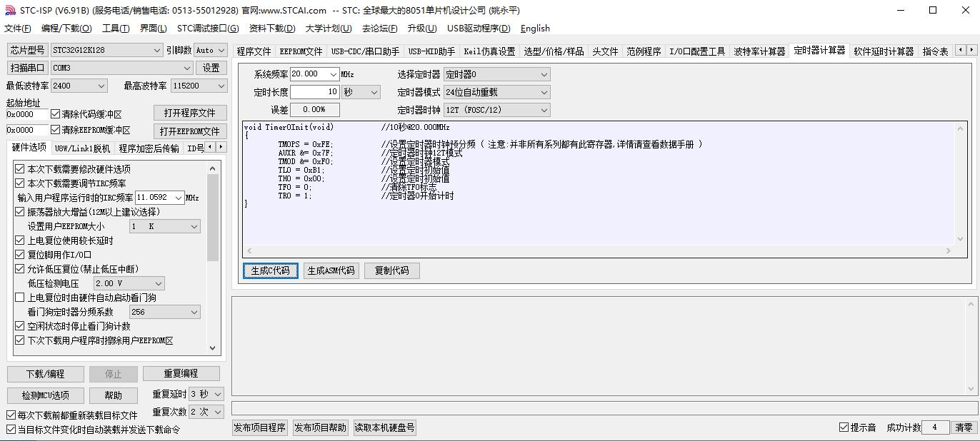Click code box horizontal scroll right arrow
This screenshot has width=980, height=441.
point(949,250)
